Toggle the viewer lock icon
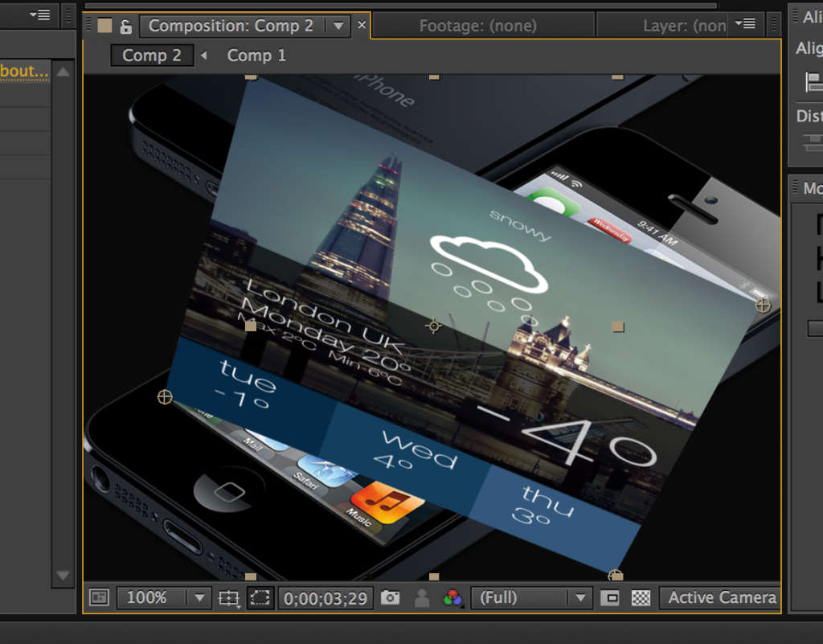Viewport: 823px width, 644px height. [125, 26]
